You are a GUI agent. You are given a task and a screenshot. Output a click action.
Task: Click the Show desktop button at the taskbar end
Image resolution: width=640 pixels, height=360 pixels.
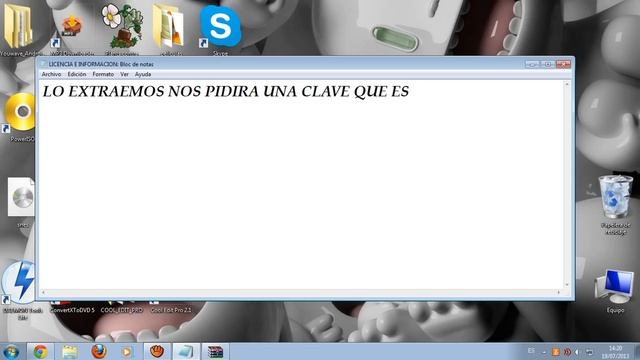coord(637,352)
